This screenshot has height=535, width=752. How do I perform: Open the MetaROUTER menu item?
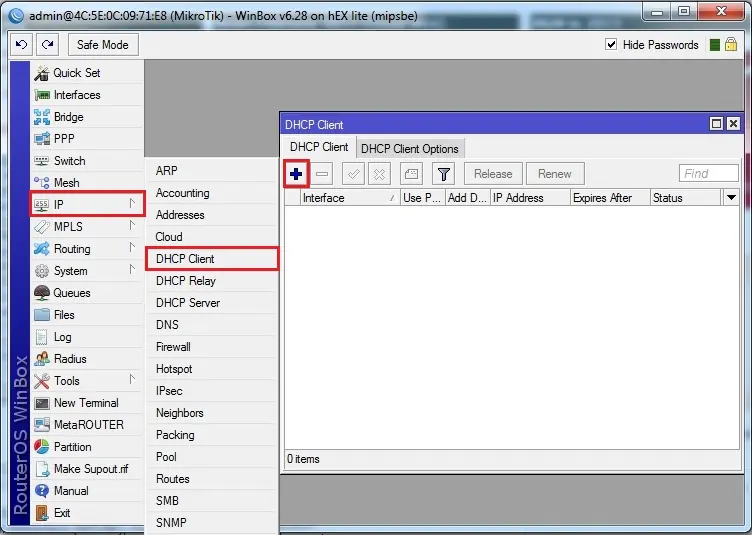tap(88, 425)
